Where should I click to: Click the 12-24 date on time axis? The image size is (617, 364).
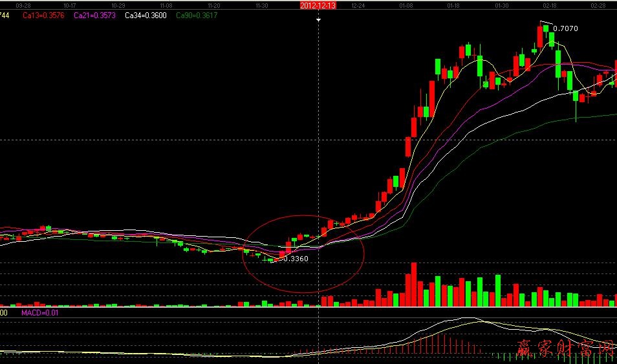pyautogui.click(x=357, y=5)
